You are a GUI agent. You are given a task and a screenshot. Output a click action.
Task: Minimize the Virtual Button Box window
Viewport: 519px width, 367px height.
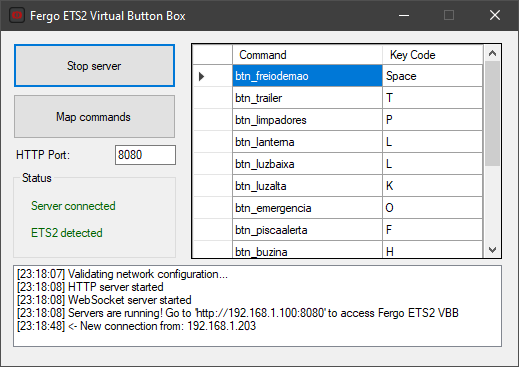404,15
